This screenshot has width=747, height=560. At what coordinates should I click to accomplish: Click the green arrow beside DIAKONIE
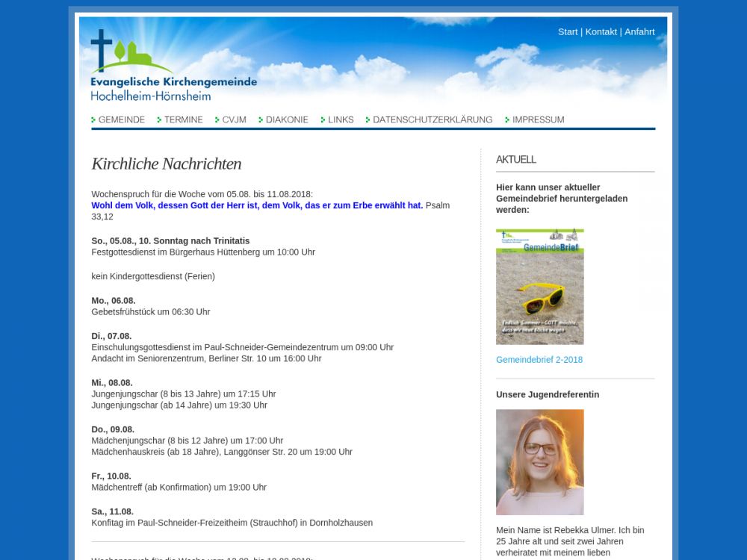click(261, 120)
